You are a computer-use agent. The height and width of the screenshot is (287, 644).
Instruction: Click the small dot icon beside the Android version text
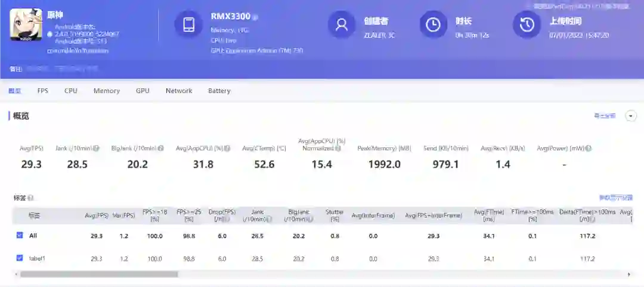pos(49,34)
